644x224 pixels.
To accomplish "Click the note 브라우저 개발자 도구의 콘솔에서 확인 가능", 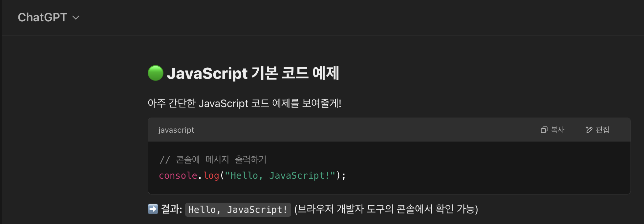I will point(386,209).
